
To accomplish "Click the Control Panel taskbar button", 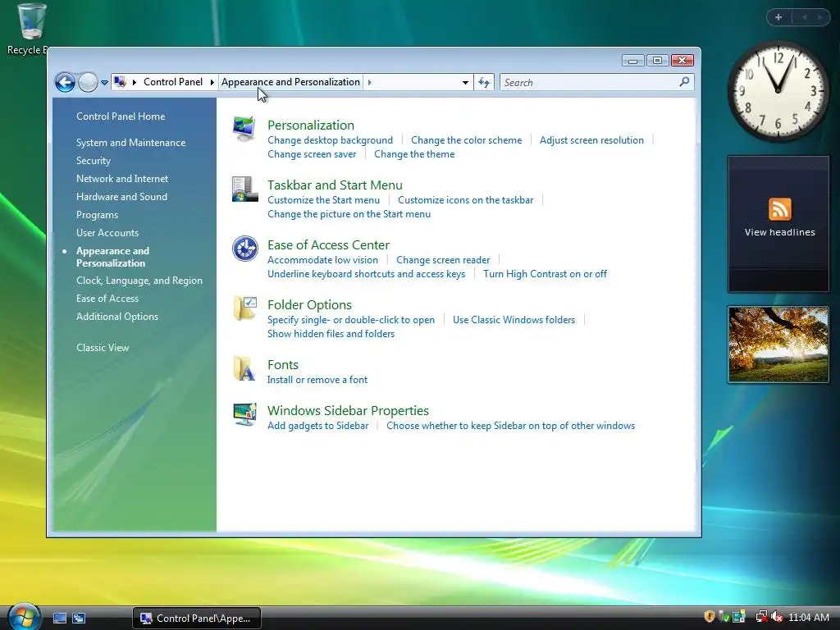I will [197, 619].
